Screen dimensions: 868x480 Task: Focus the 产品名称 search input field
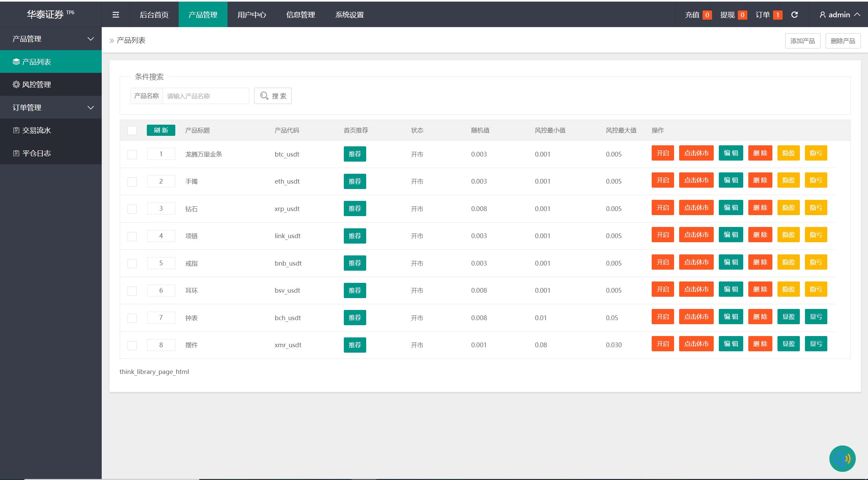pyautogui.click(x=206, y=96)
